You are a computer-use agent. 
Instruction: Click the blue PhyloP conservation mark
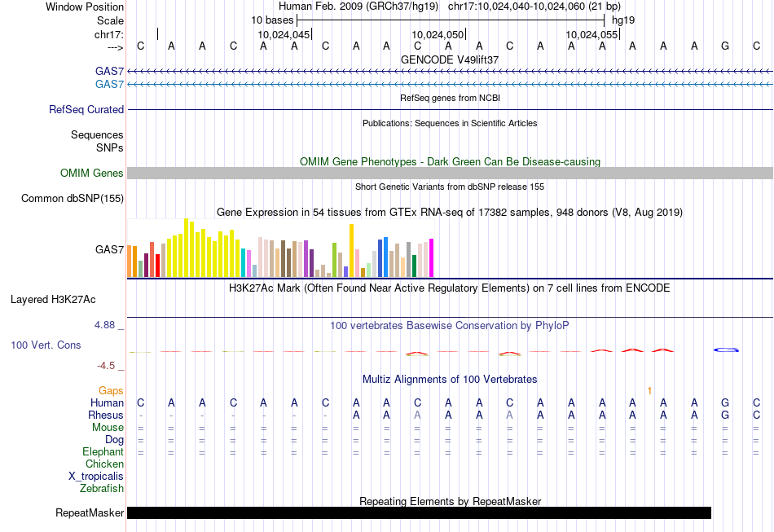click(x=726, y=350)
